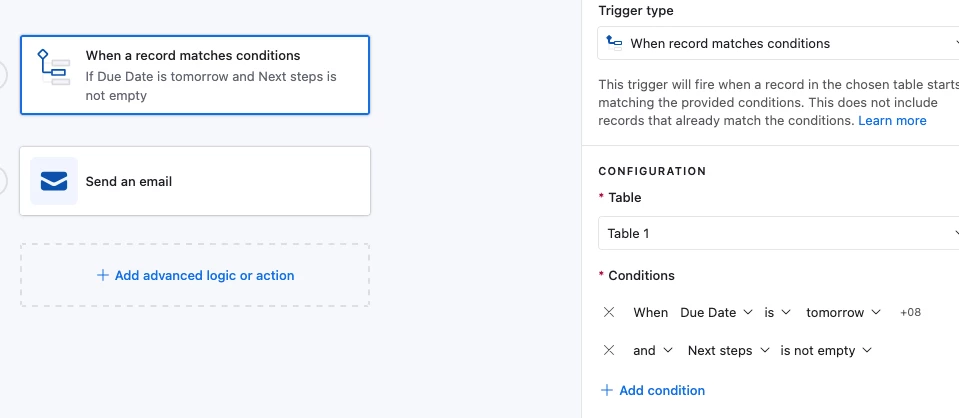Image resolution: width=959 pixels, height=418 pixels.
Task: Click Add advanced logic or action
Action: click(204, 275)
